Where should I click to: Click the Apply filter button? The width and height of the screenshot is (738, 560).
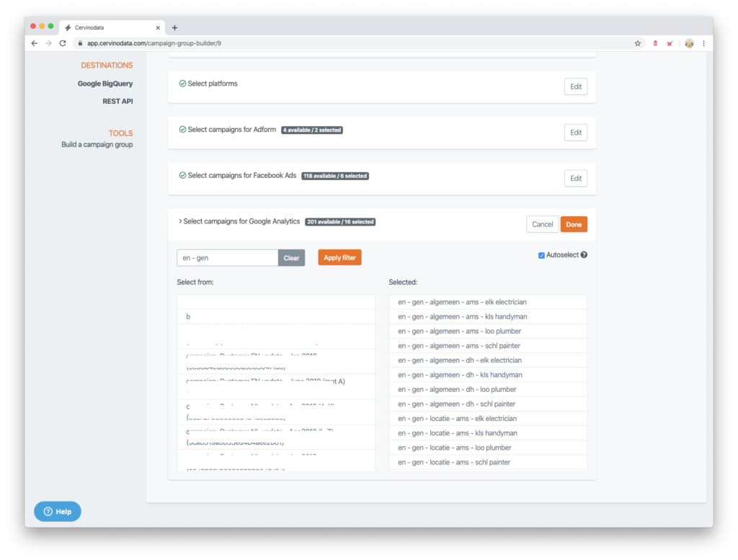click(339, 257)
